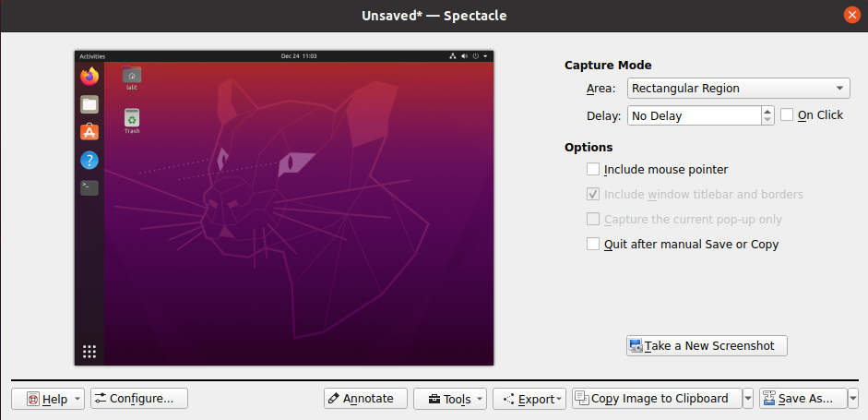Expand arrow beside Copy Image to Clipboard

(x=748, y=399)
